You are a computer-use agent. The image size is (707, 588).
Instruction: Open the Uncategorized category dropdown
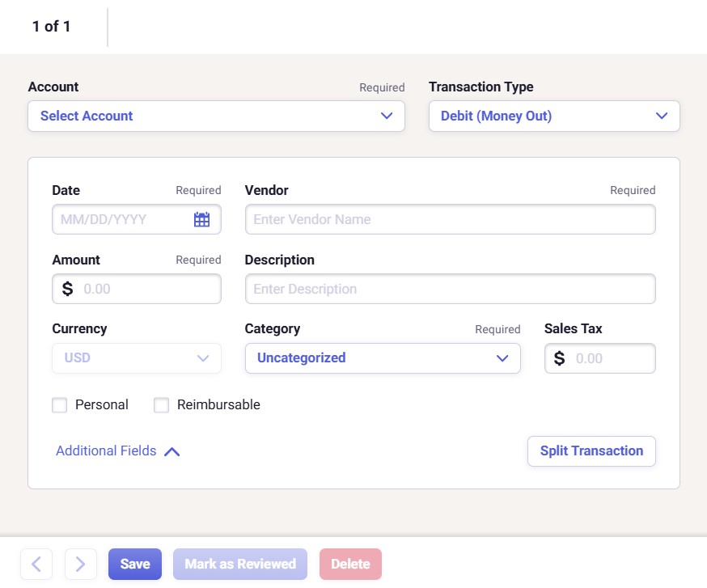pos(382,358)
